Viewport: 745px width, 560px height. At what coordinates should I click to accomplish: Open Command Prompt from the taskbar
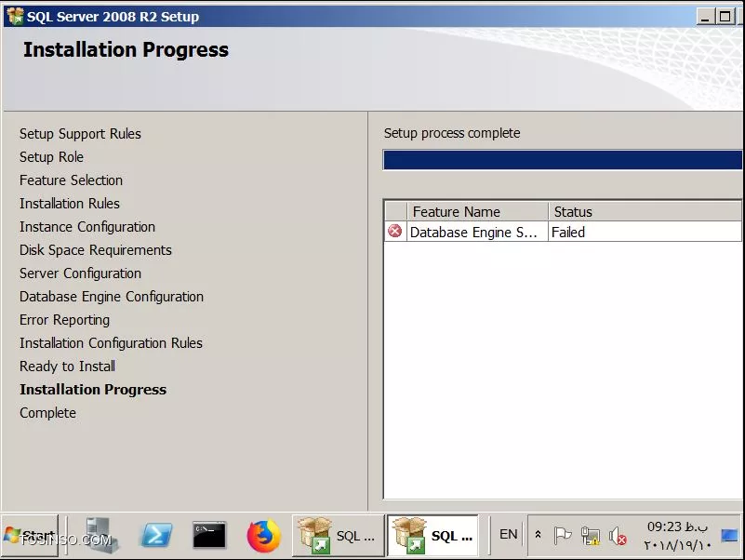point(209,536)
